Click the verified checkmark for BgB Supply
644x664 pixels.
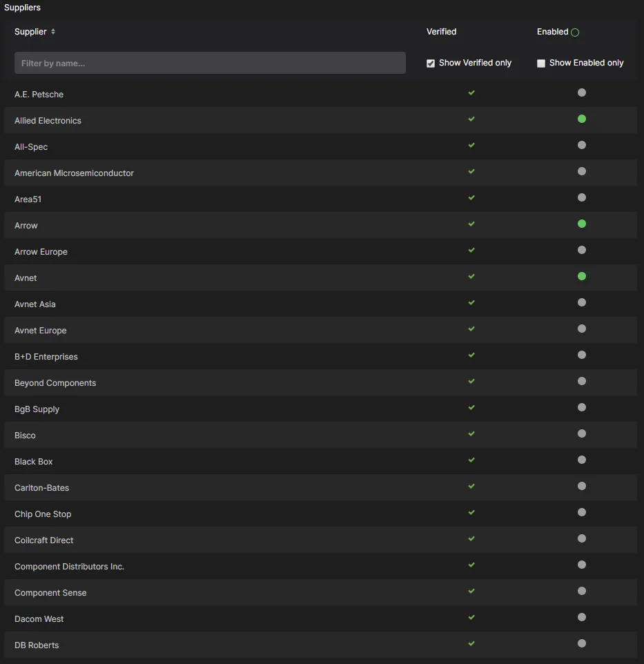(471, 408)
